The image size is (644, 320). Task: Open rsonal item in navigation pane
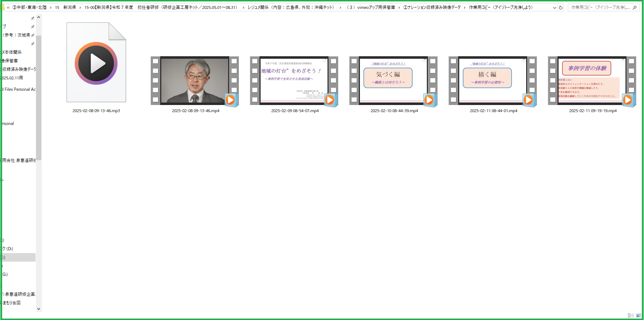(x=8, y=124)
